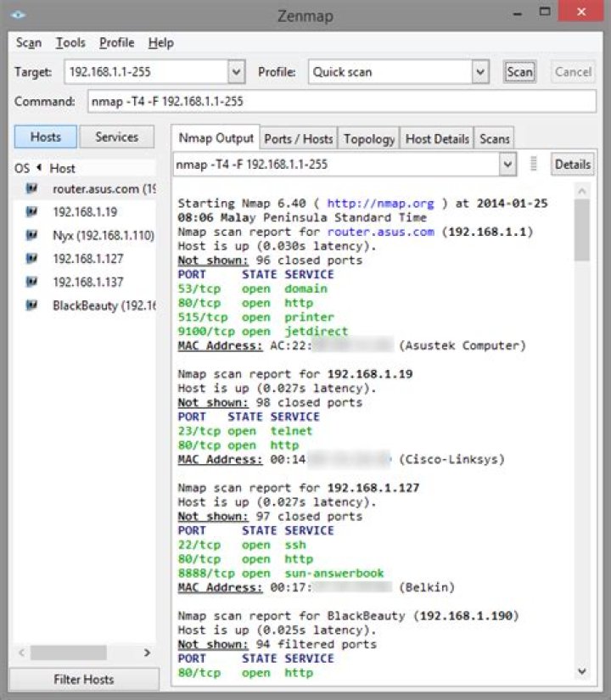This screenshot has height=700, width=611.
Task: Click the Host column header
Action: point(62,168)
